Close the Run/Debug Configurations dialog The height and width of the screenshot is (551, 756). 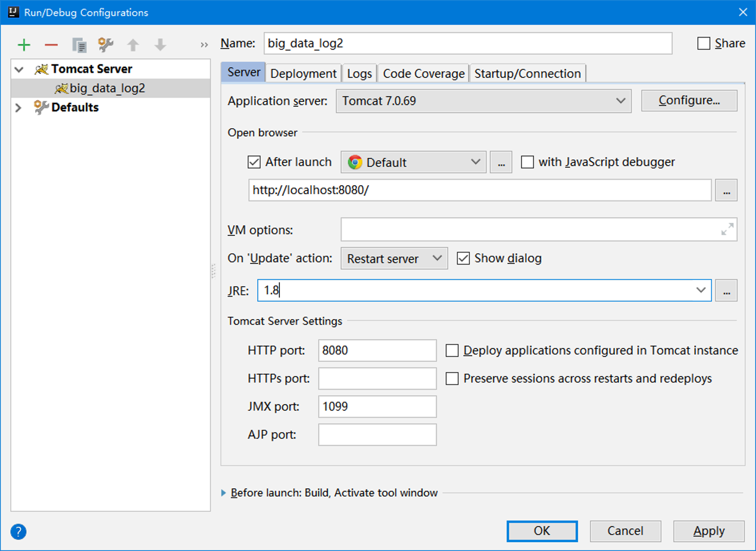[743, 12]
